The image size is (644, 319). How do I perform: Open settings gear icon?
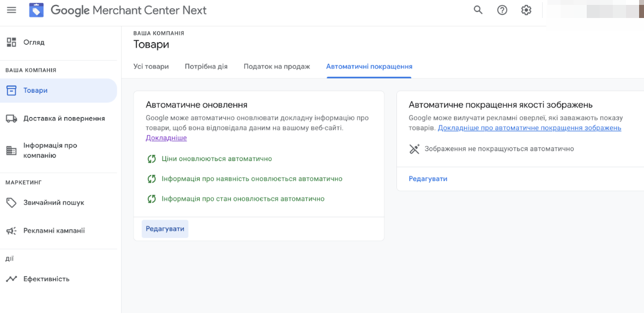click(x=526, y=10)
